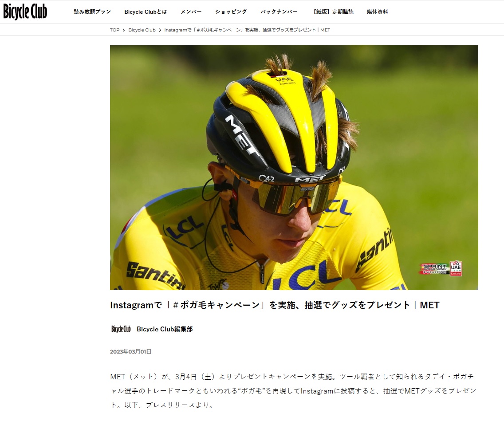Open the バックナンバー navigation item
Viewport: 504px width, 429px height.
click(x=279, y=12)
